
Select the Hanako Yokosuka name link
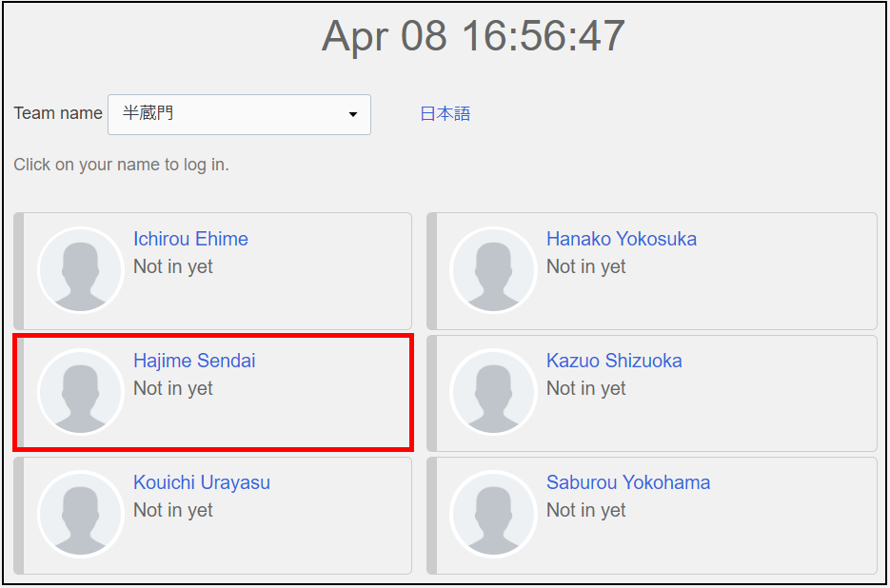(x=621, y=239)
